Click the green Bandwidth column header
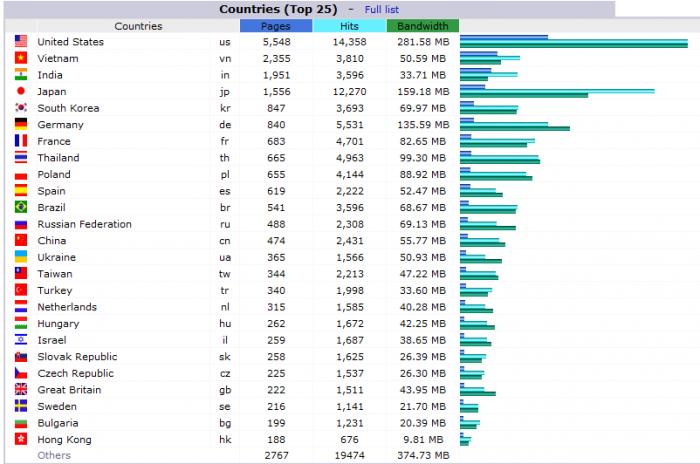This screenshot has width=700, height=464. 422,26
